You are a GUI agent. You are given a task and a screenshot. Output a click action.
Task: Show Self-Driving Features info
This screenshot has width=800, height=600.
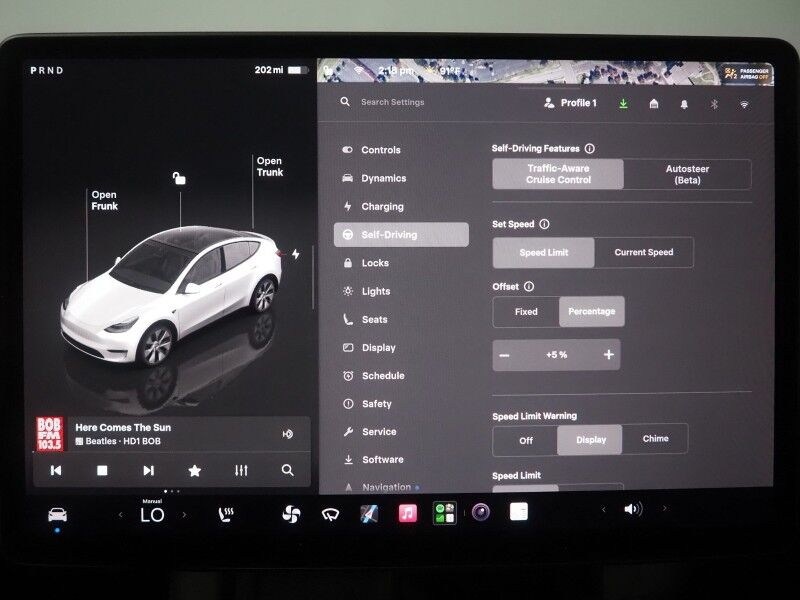click(x=590, y=148)
